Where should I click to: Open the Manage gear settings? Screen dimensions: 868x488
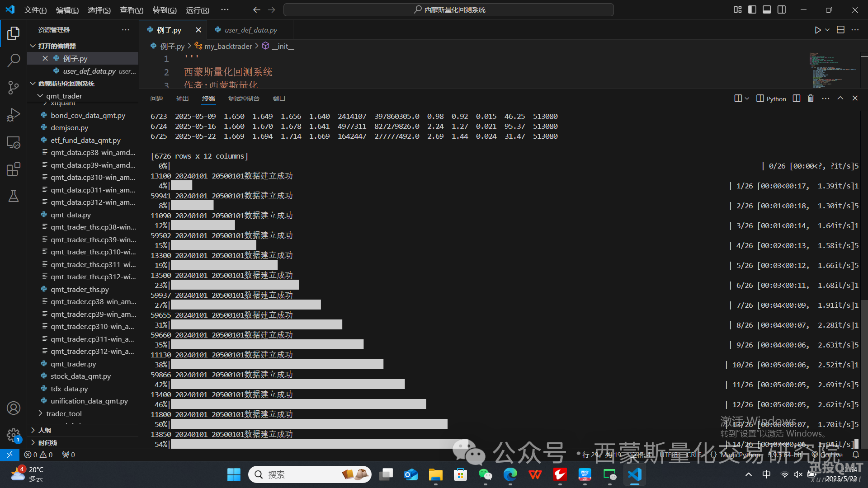(x=14, y=435)
